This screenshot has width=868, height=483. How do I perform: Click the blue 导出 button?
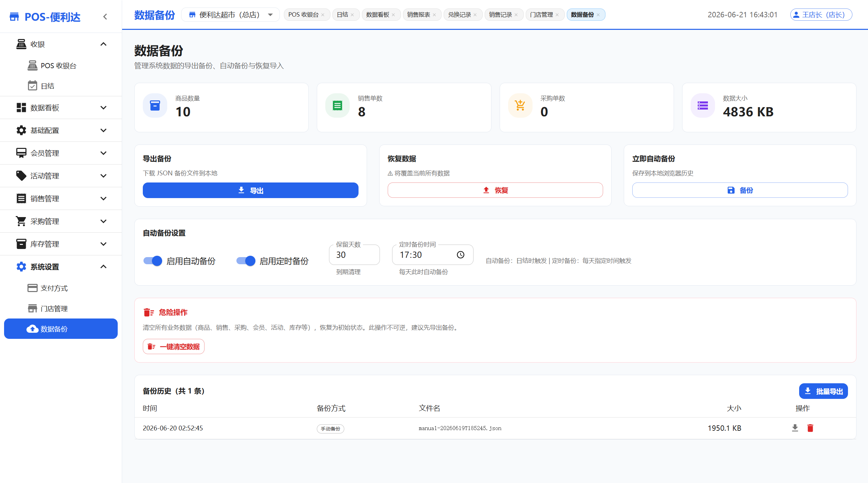click(250, 190)
